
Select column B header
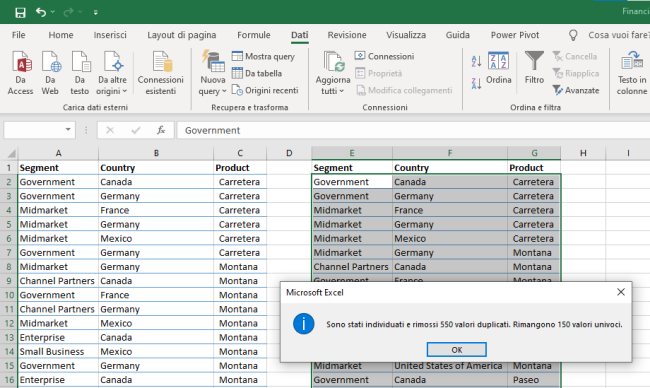156,153
